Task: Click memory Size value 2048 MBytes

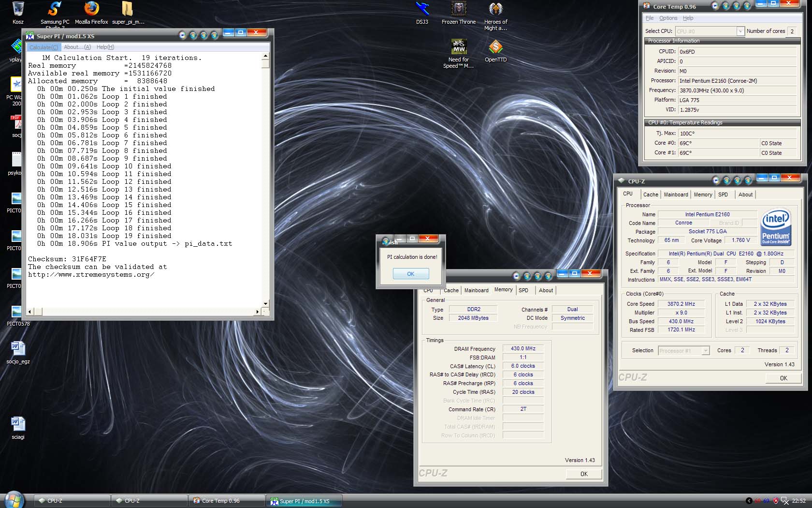Action: pos(473,318)
